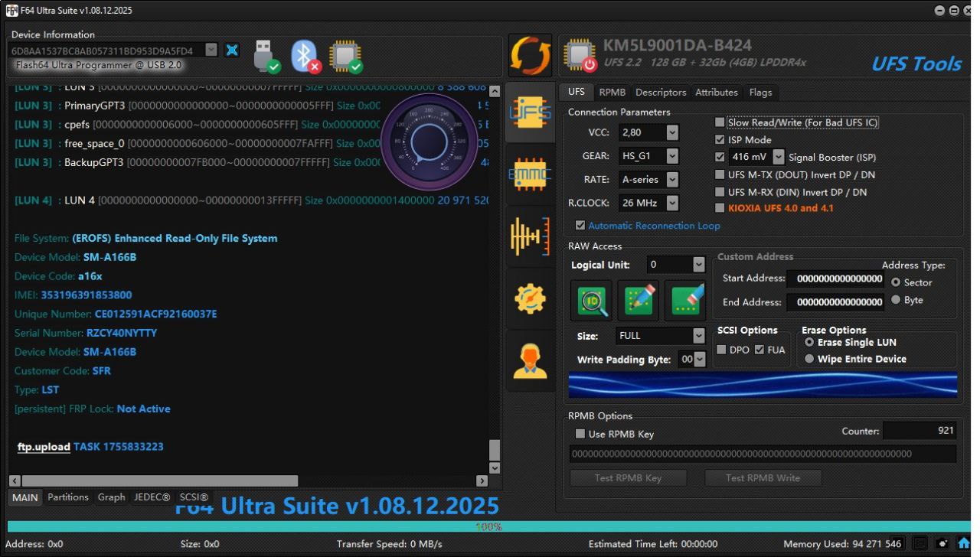Switch to the Attributes tab

717,92
